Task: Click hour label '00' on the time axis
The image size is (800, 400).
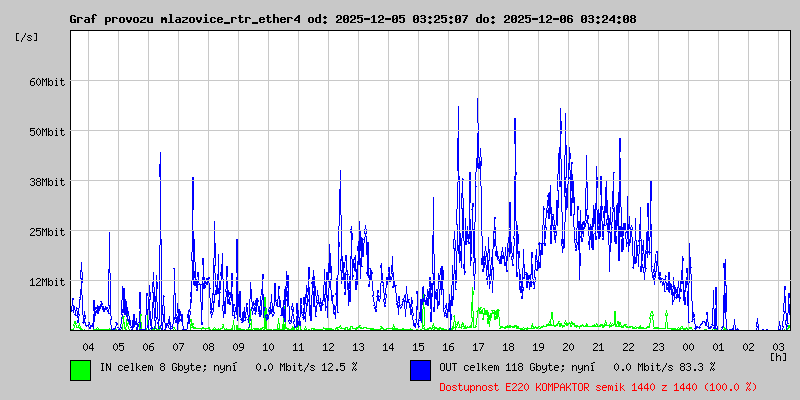Action: 688,347
